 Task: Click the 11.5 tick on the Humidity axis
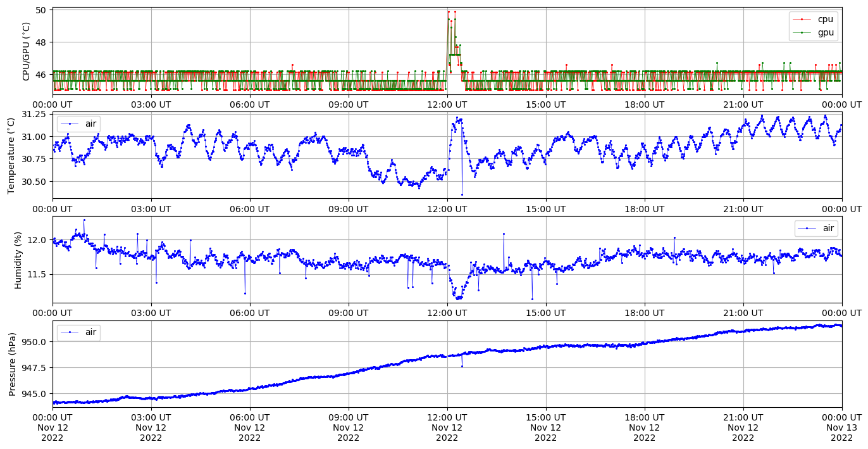38,274
